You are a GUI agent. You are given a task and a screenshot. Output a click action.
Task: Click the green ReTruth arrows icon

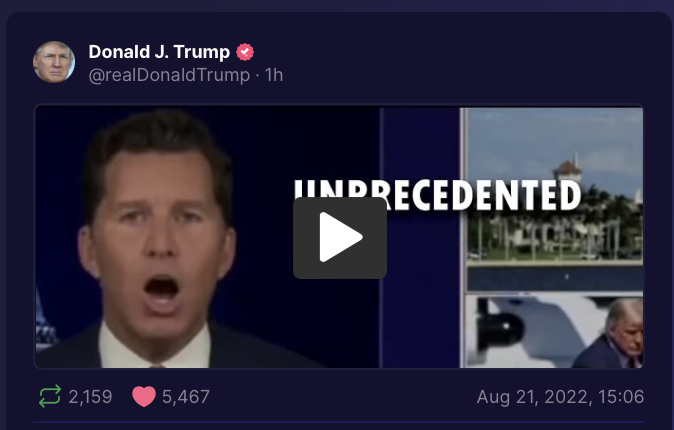pyautogui.click(x=50, y=396)
